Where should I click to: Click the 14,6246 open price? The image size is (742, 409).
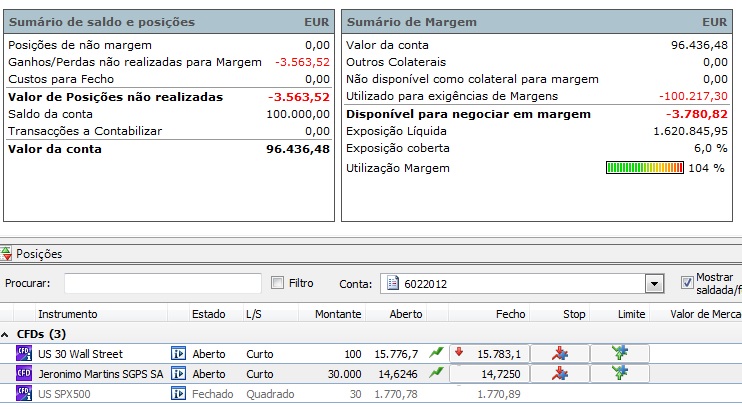tap(398, 373)
